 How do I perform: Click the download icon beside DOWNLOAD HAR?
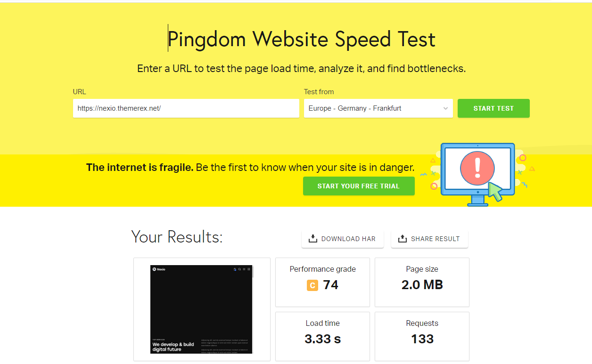(x=312, y=239)
